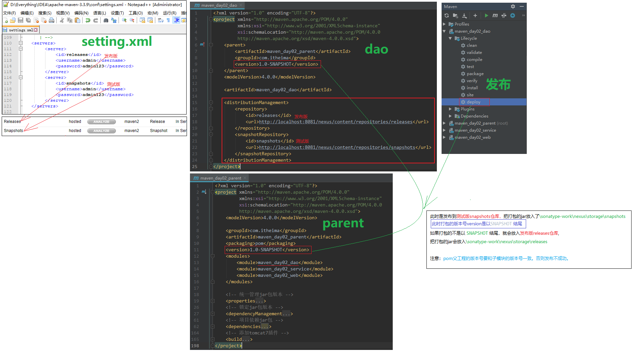Toggle Maven offline mode icon

[504, 15]
